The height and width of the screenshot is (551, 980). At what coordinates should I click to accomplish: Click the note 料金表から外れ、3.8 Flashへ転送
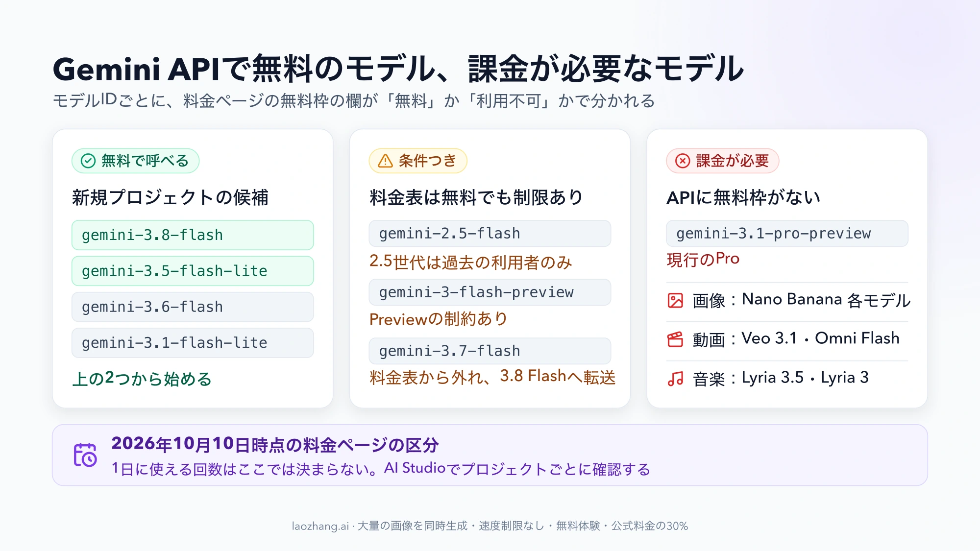tap(492, 377)
